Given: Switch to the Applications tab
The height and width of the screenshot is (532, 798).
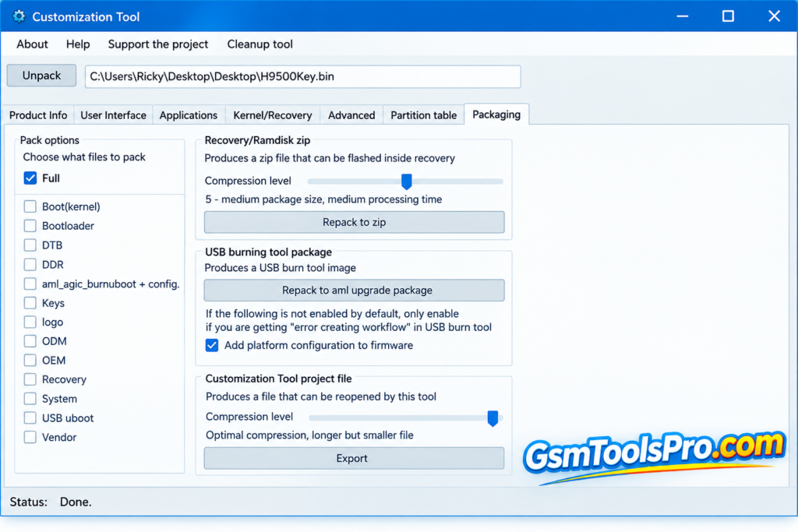Looking at the screenshot, I should click(x=189, y=115).
